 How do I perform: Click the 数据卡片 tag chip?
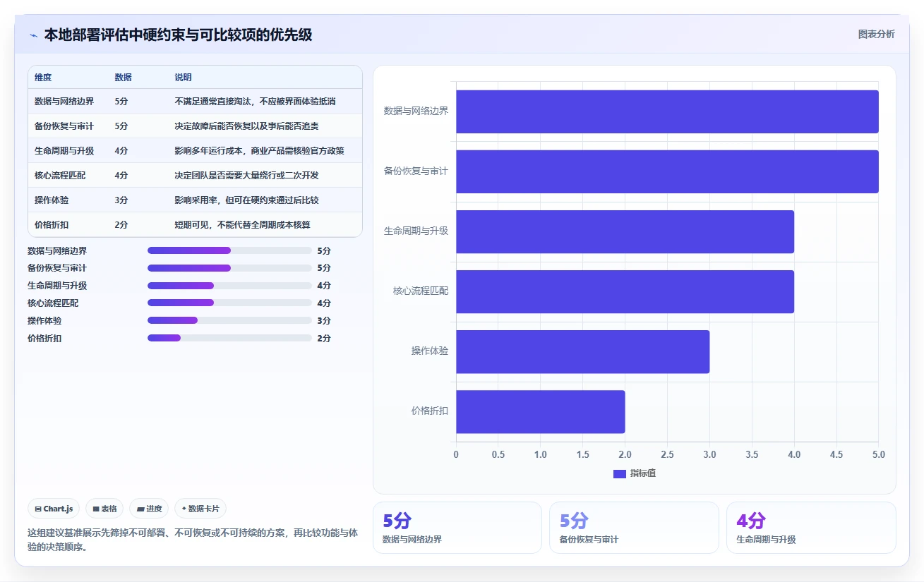(x=200, y=509)
